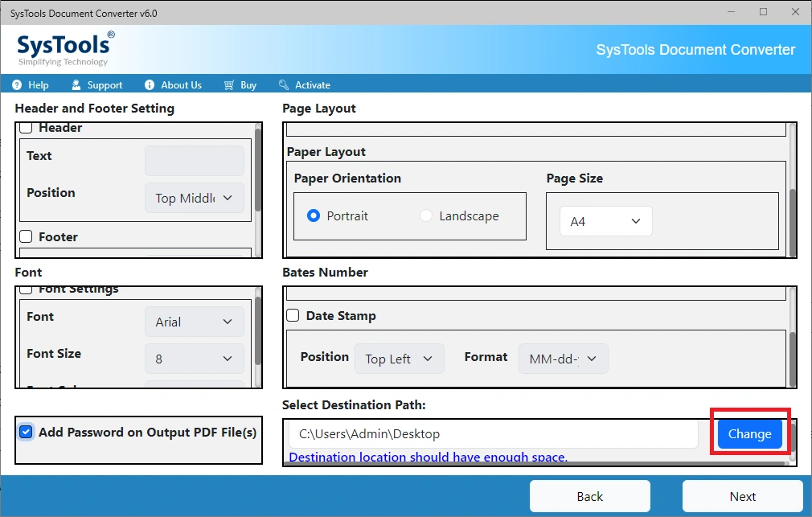Click the Select Destination Path label

click(354, 405)
